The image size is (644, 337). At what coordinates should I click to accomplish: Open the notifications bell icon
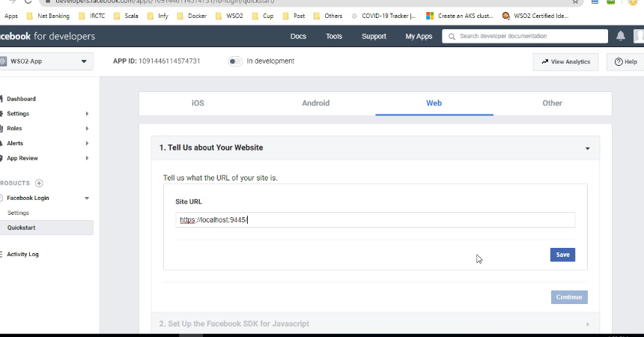click(x=621, y=36)
